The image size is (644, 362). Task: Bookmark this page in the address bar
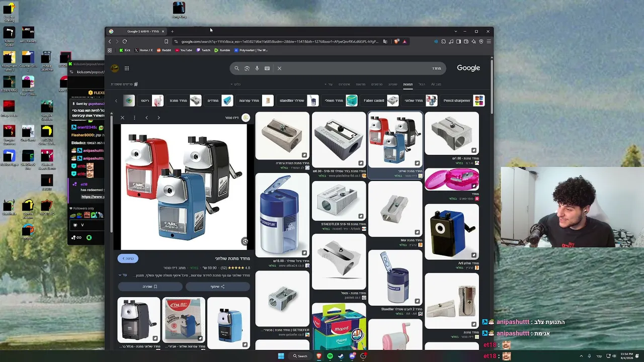click(x=166, y=41)
